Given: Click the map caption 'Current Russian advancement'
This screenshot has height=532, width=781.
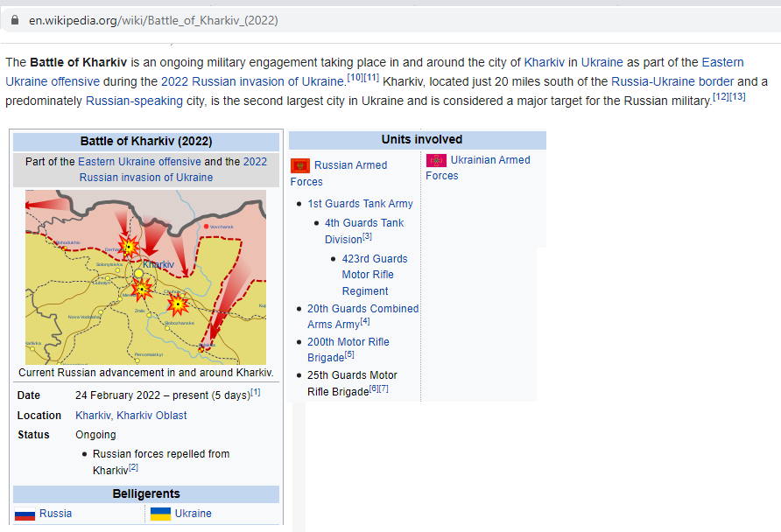Looking at the screenshot, I should coord(145,373).
